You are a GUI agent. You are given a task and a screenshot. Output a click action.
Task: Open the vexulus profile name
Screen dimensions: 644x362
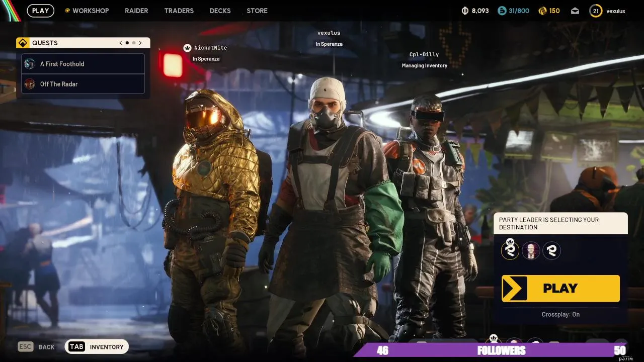(616, 11)
